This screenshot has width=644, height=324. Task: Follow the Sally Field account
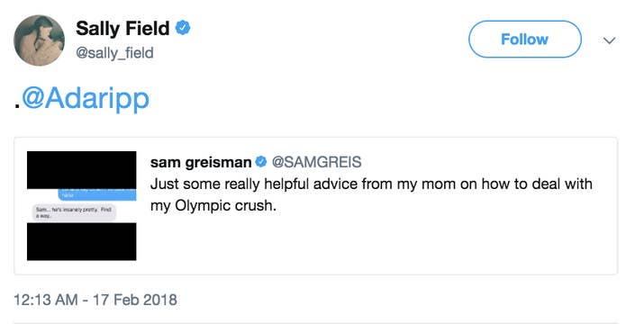524,40
